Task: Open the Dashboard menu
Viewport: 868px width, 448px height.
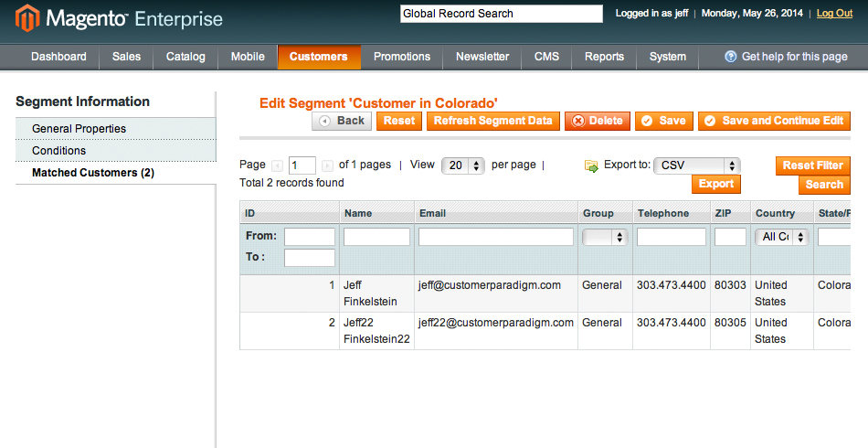Action: (58, 57)
